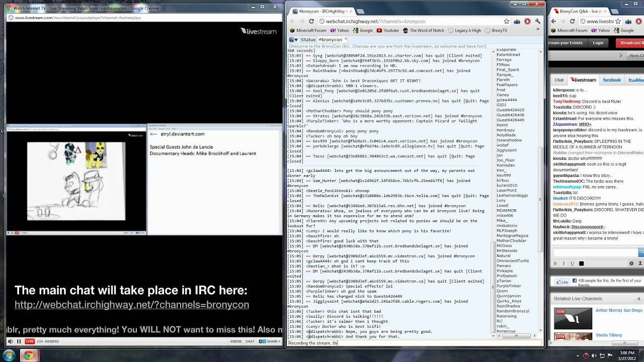The height and width of the screenshot is (362, 644).
Task: Click the IRC message input field
Action: click(x=415, y=343)
